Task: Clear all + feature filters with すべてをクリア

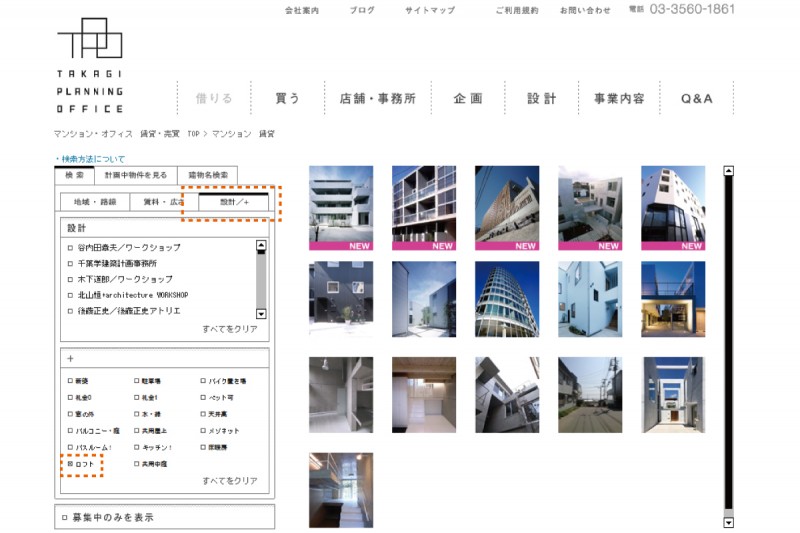Action: [x=230, y=481]
